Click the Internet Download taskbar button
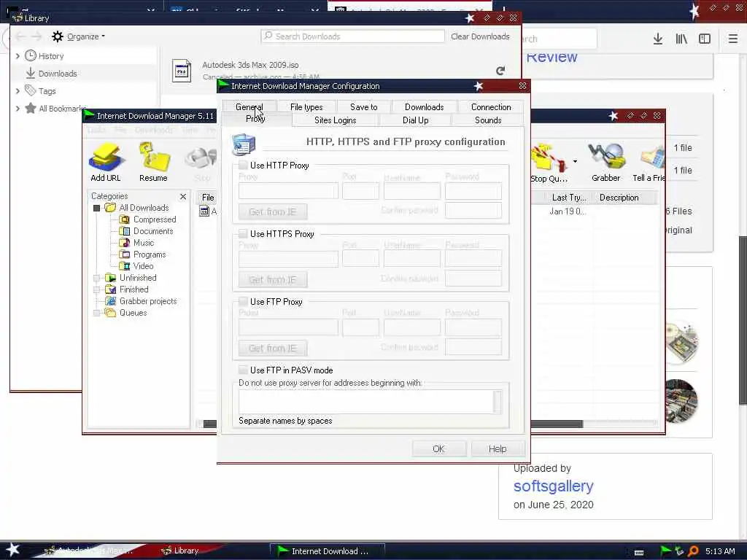The image size is (747, 560). point(328,551)
